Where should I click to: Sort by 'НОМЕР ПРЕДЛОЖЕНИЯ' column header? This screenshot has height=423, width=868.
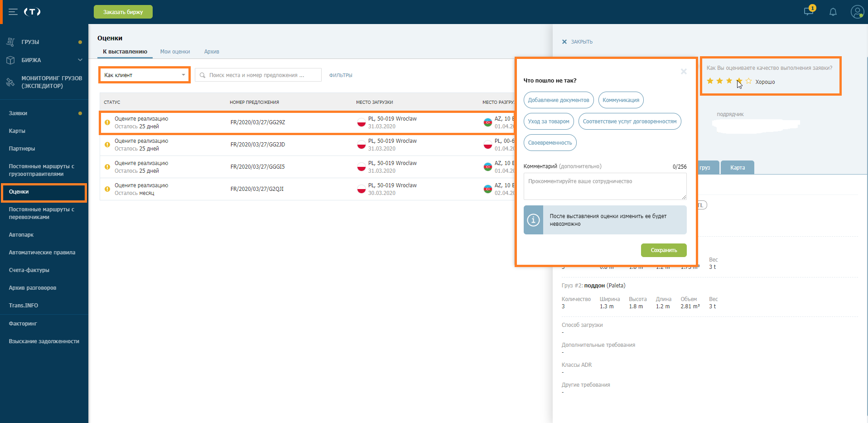coord(254,102)
